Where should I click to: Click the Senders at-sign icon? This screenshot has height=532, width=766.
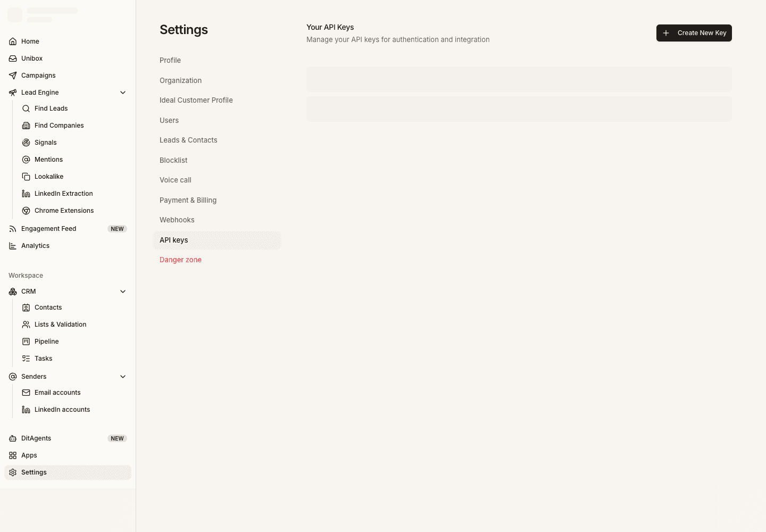[x=13, y=377]
